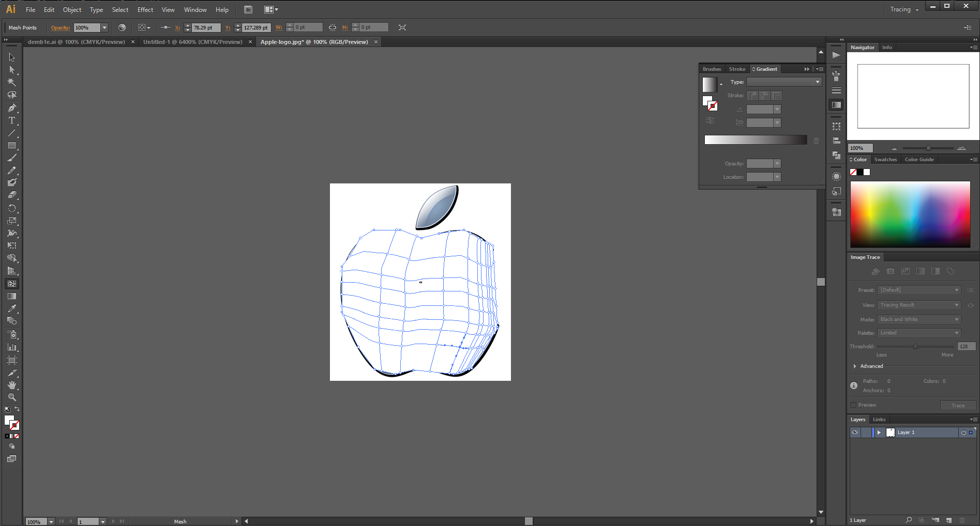Select the Direct Selection tool

[x=11, y=70]
